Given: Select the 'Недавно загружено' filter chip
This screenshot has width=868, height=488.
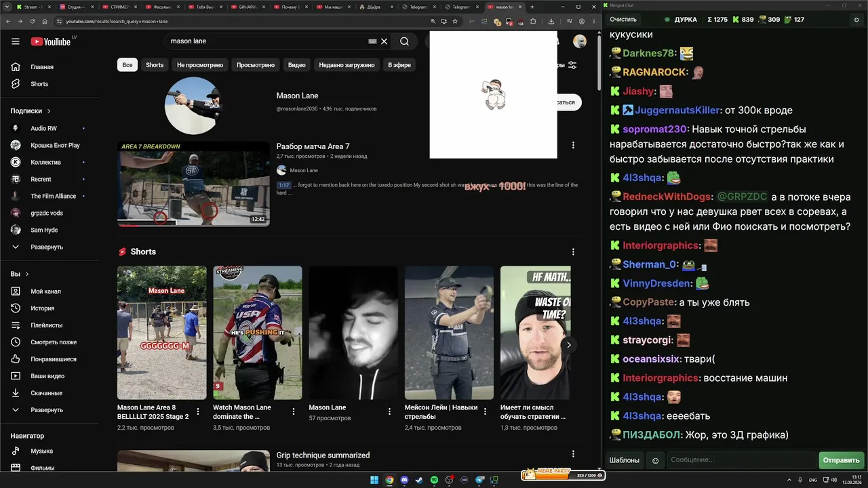Looking at the screenshot, I should (x=347, y=65).
